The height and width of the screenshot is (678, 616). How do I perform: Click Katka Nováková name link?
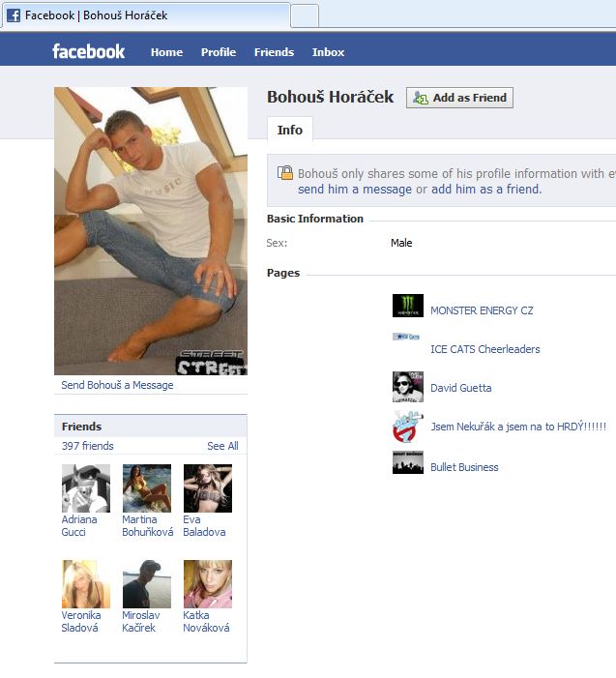pyautogui.click(x=206, y=621)
